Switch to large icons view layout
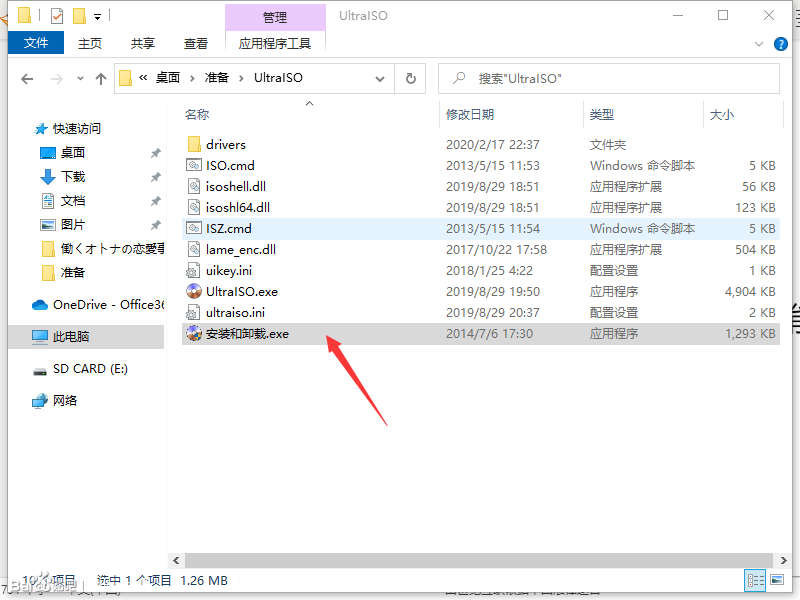The image size is (800, 600). pyautogui.click(x=777, y=580)
